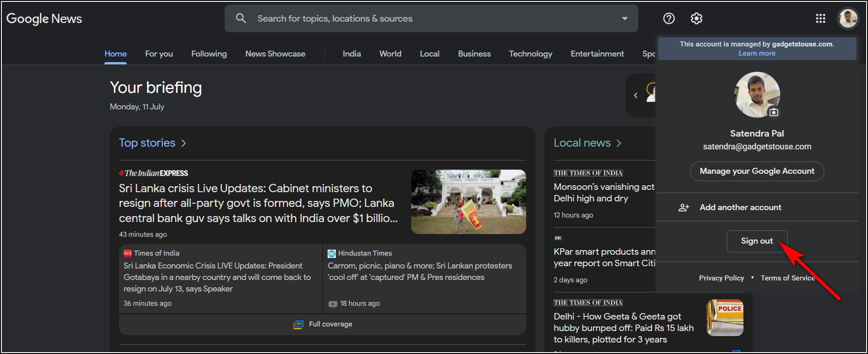Click the Hindustan Times source icon
The image size is (868, 354).
coord(332,253)
